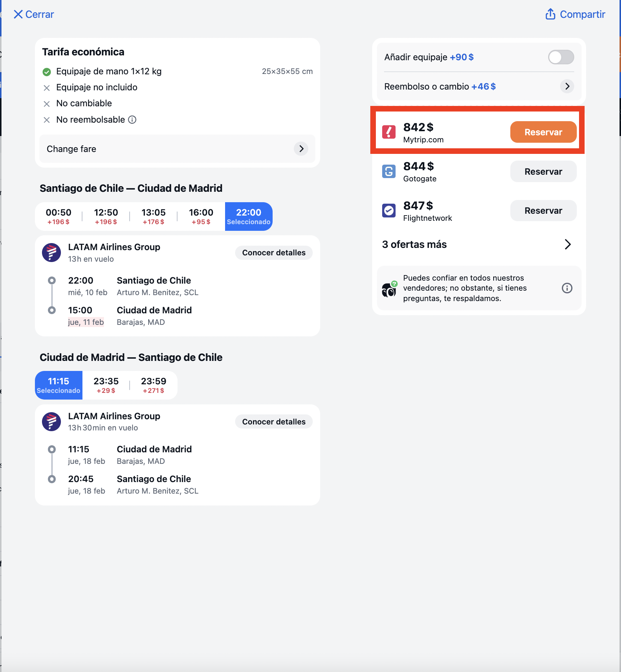Close the panel with Cerrar
Viewport: 621px width, 672px height.
[x=34, y=14]
